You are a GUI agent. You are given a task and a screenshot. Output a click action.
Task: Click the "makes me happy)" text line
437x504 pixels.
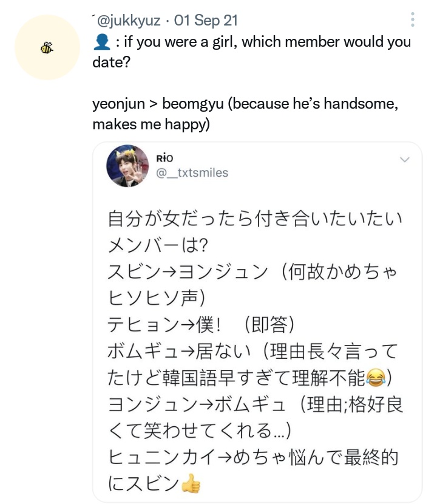tap(151, 124)
